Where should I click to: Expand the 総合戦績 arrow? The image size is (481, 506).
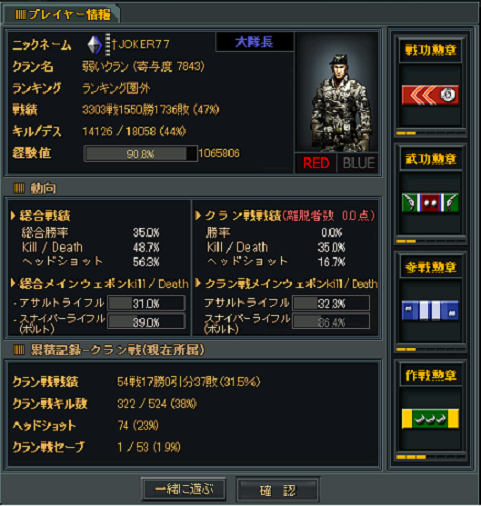point(13,216)
